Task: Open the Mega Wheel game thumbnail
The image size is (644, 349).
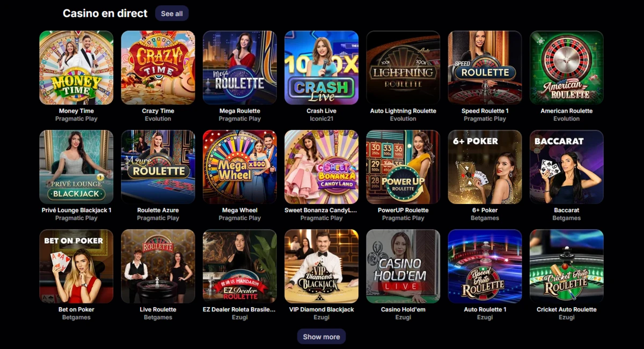Action: [x=240, y=167]
